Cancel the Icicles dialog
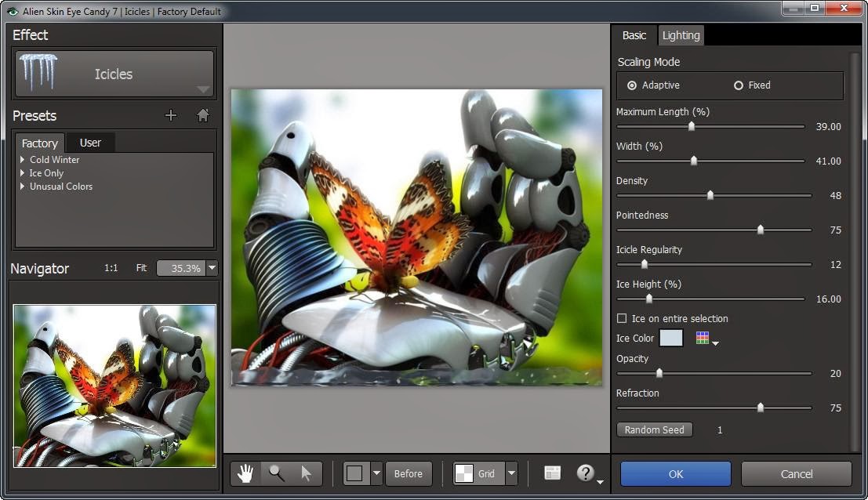868x500 pixels. pos(796,474)
